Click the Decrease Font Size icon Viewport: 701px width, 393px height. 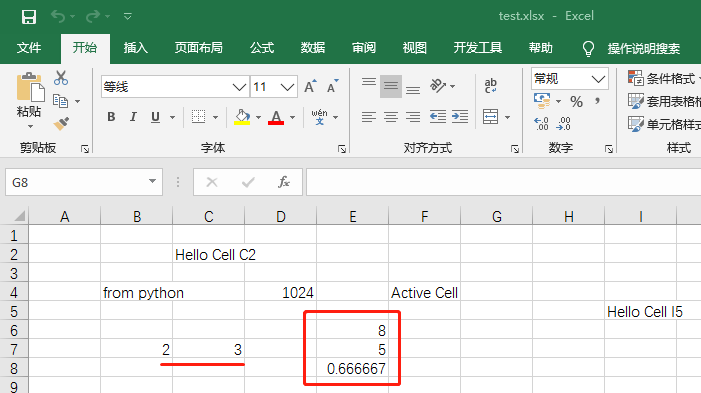click(x=333, y=86)
